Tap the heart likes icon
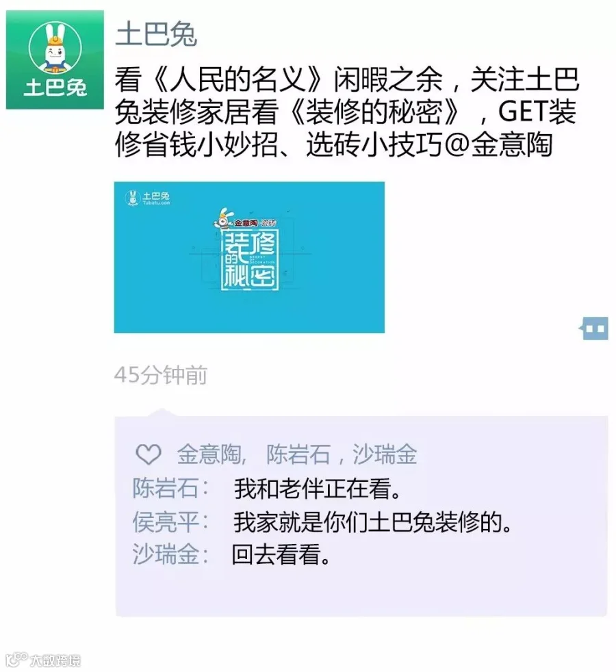Image resolution: width=616 pixels, height=672 pixels. [149, 454]
